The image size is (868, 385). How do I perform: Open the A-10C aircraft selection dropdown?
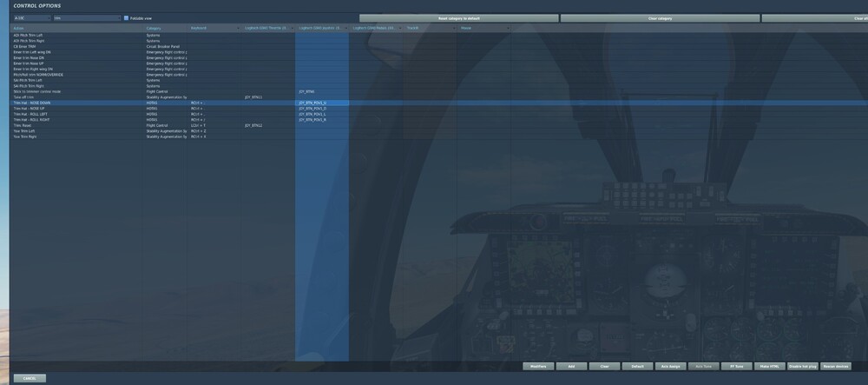pyautogui.click(x=32, y=18)
